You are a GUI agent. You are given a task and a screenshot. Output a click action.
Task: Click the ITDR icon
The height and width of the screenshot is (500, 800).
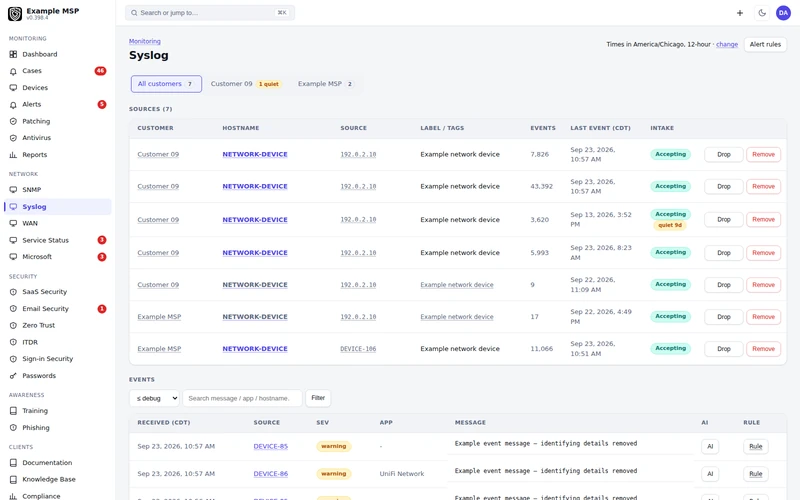(13, 342)
